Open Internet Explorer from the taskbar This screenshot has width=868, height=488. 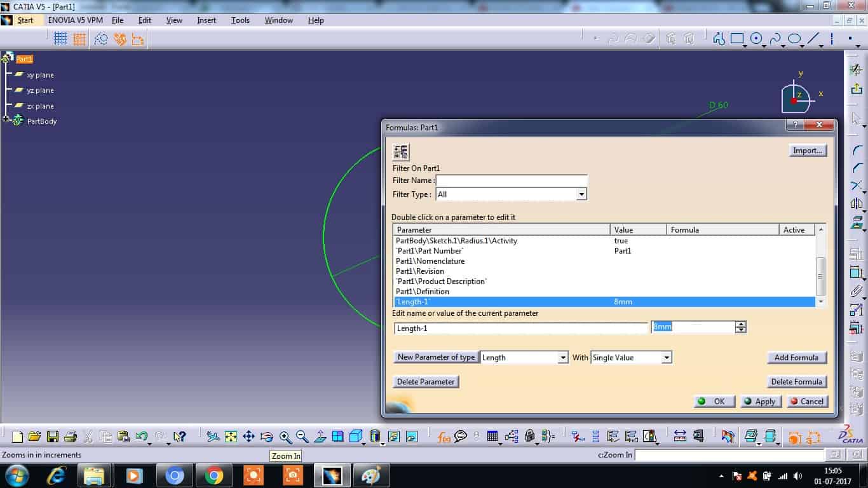58,475
